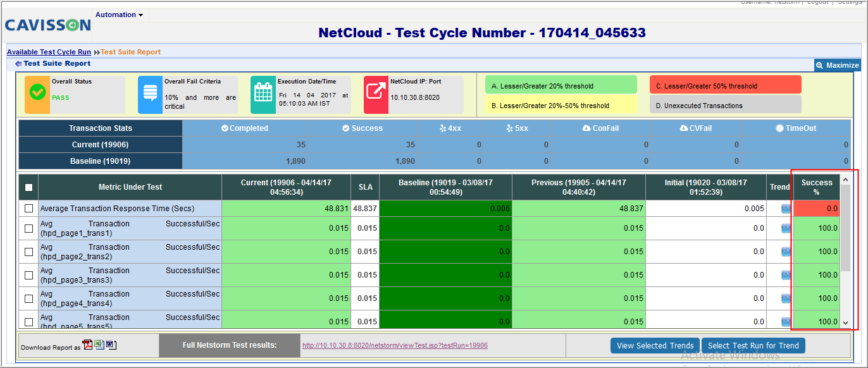The width and height of the screenshot is (868, 368).
Task: Click the Success % column header
Action: point(817,187)
